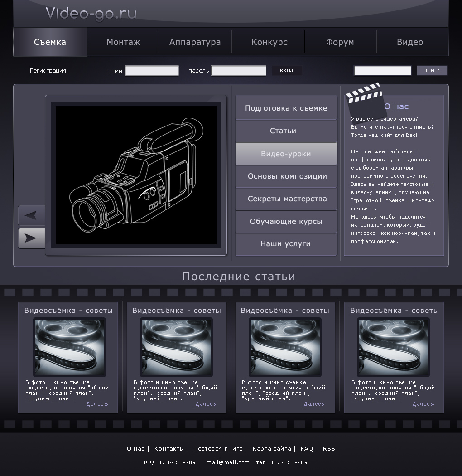Image resolution: width=462 pixels, height=476 pixels.
Task: Open the last film reel article thumbnail
Action: click(x=393, y=347)
